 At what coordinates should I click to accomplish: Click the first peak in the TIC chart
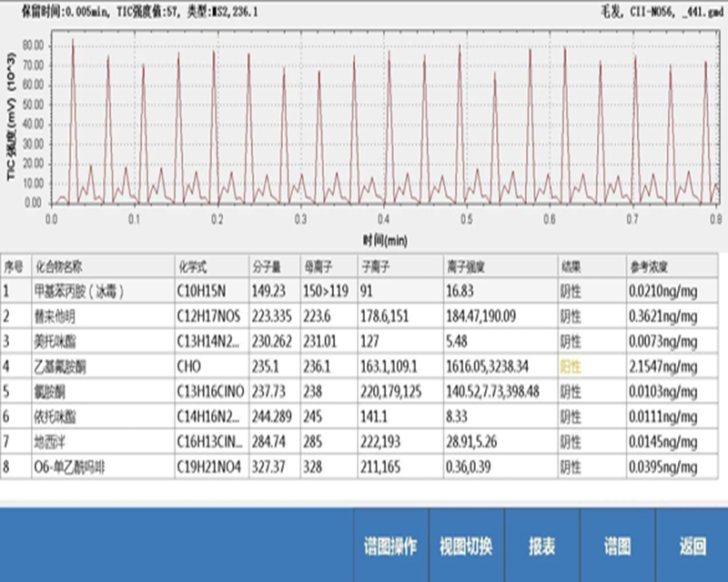coord(73,42)
